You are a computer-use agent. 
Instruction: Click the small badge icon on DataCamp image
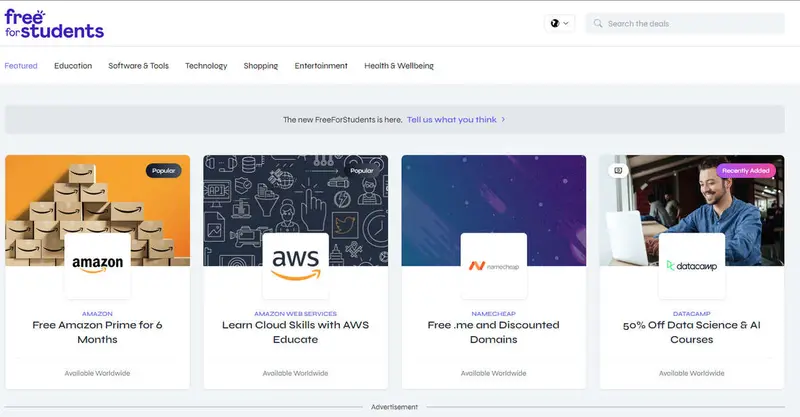[618, 170]
